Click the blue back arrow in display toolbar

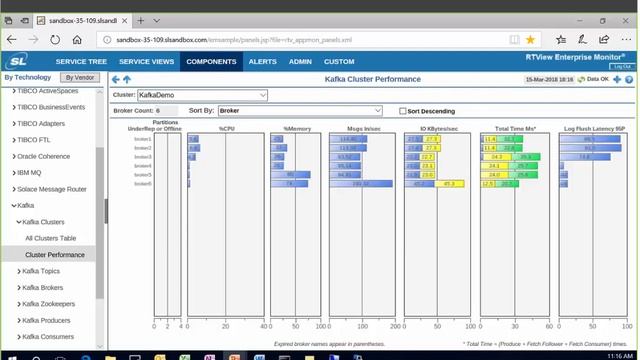click(x=116, y=79)
